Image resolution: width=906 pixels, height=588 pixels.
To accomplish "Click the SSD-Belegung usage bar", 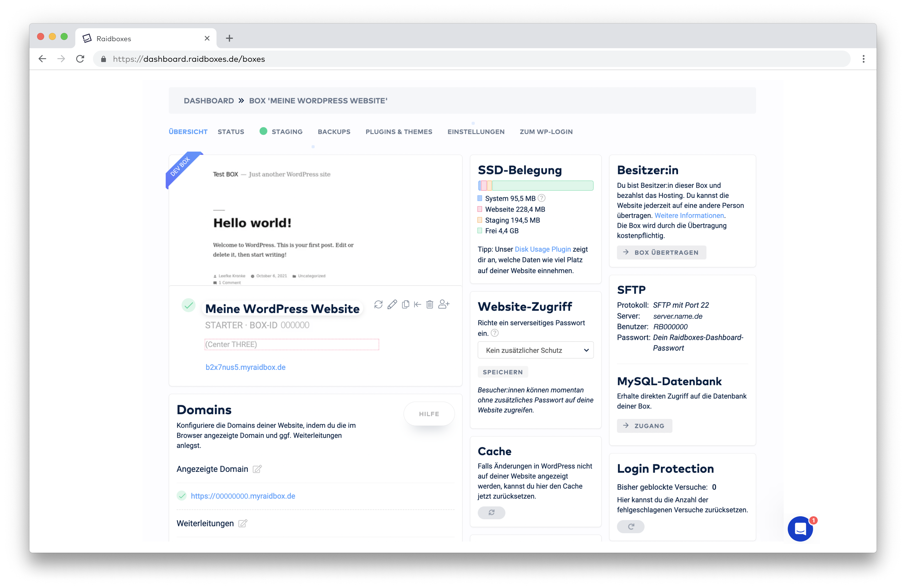I will (x=535, y=185).
